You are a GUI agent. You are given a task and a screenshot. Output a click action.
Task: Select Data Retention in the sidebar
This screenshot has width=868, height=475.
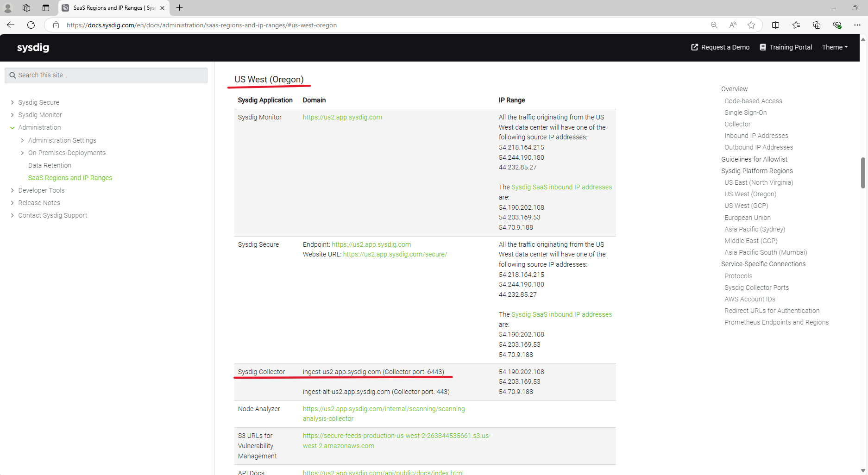pyautogui.click(x=50, y=165)
